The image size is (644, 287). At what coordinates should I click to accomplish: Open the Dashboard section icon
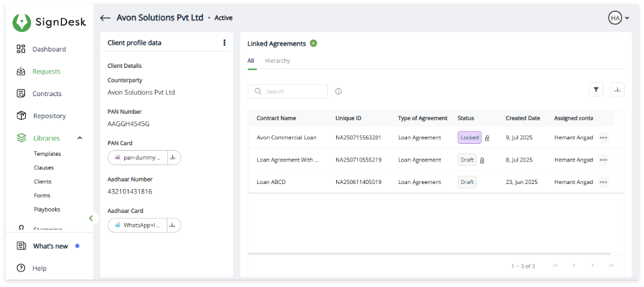point(21,49)
